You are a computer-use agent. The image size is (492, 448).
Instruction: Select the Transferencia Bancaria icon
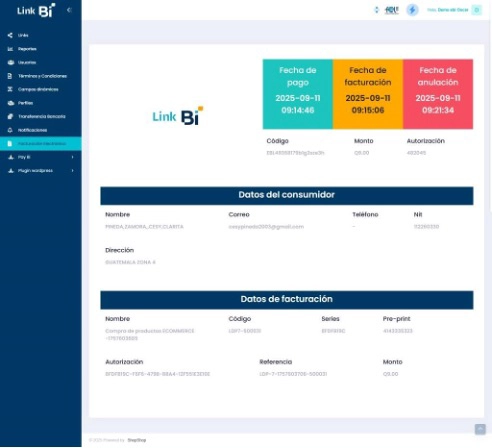10,116
